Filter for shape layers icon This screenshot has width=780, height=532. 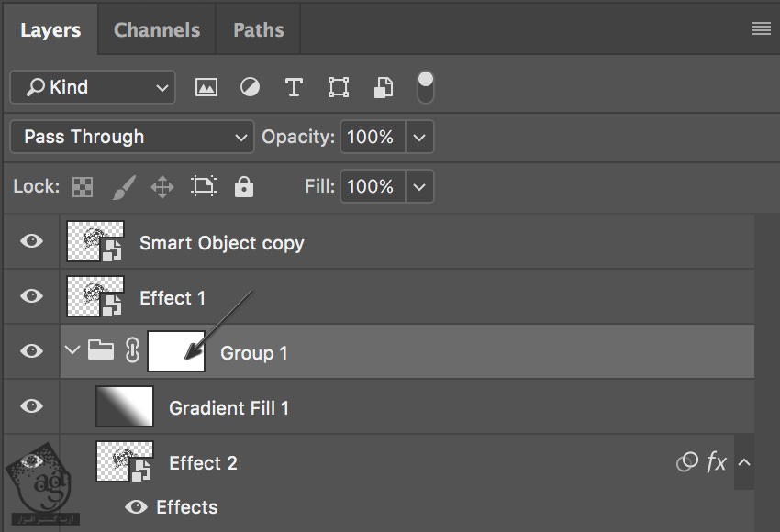(x=339, y=87)
